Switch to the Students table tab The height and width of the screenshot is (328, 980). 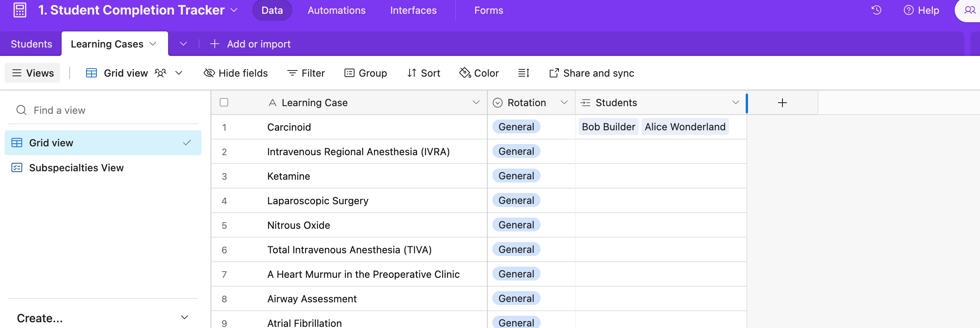tap(31, 44)
